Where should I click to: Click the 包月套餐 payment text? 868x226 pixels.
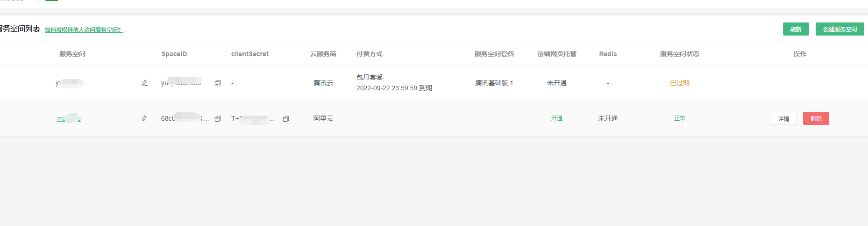pyautogui.click(x=370, y=77)
